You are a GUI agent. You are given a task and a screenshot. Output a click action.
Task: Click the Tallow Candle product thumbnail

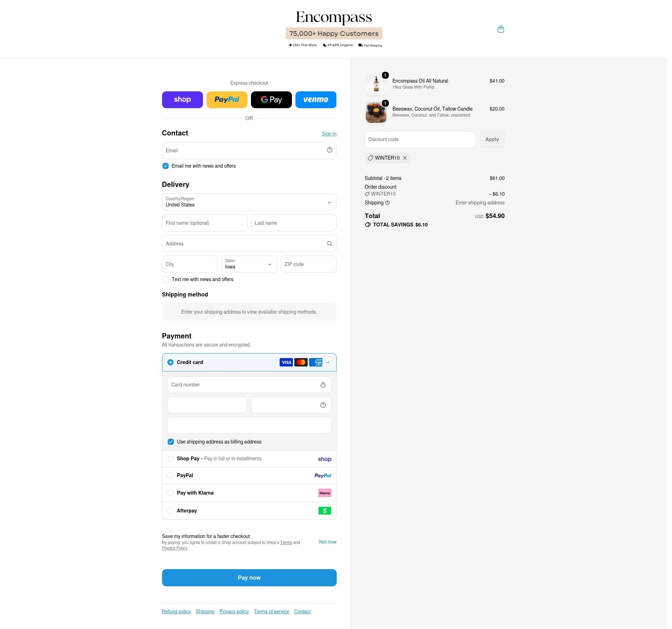pos(376,112)
